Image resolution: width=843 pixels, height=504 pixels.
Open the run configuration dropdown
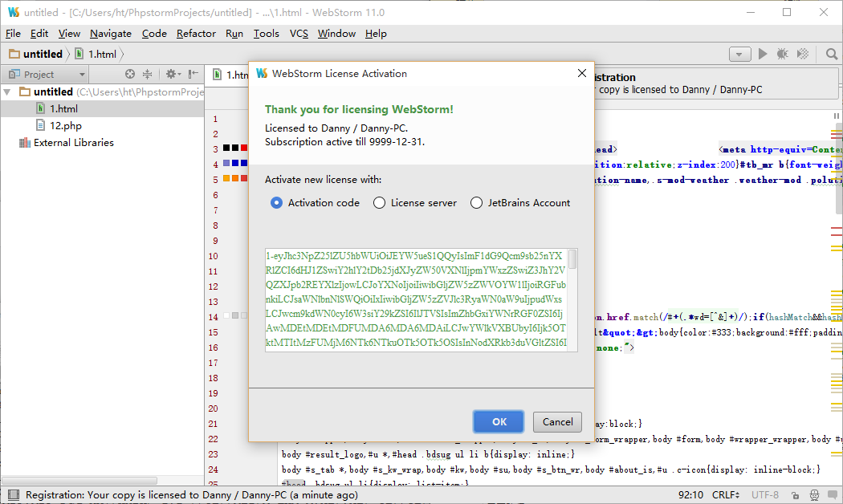(739, 54)
